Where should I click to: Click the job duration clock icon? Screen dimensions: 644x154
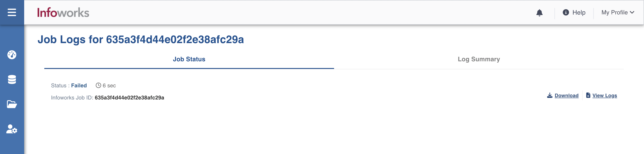click(x=98, y=86)
